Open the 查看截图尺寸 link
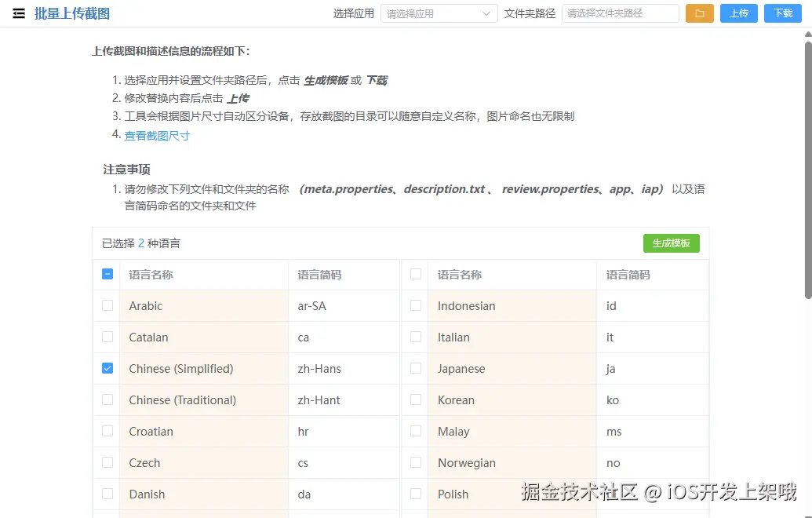The width and height of the screenshot is (812, 518). click(157, 135)
